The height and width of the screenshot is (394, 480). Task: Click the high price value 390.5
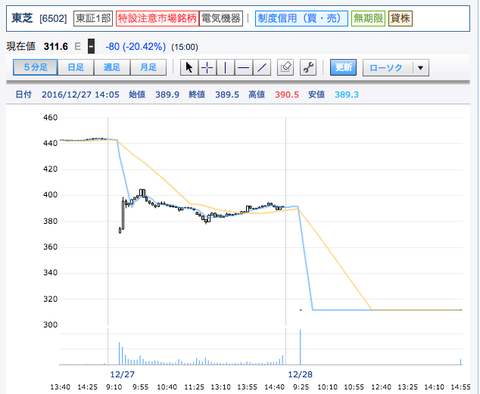coord(287,95)
